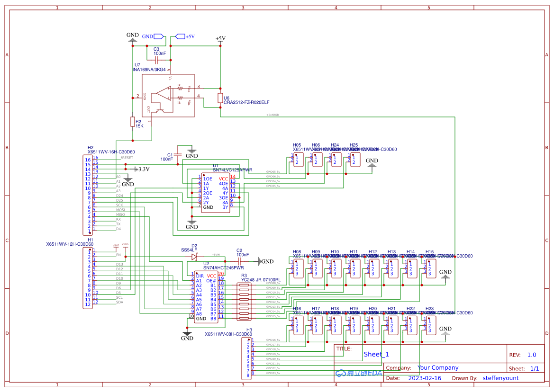Select the U6 shunt resistor symbol

(x=220, y=98)
